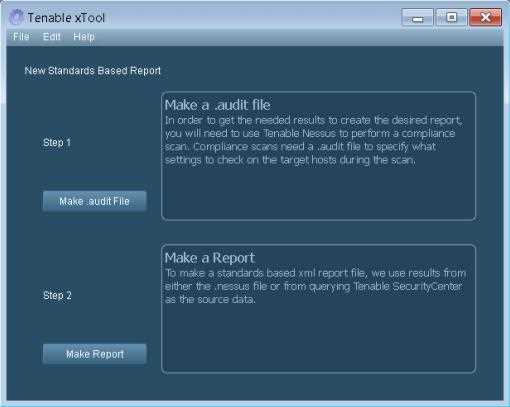Click the 'Make a .audit file' heading

coord(217,105)
